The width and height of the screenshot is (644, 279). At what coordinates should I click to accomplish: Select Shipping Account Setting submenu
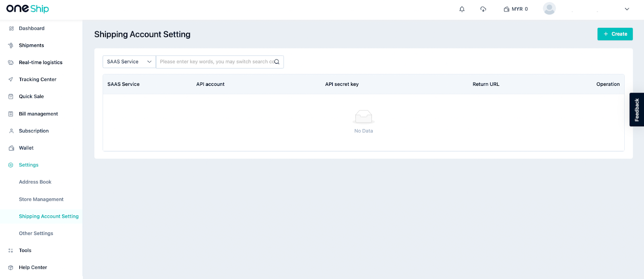point(49,217)
